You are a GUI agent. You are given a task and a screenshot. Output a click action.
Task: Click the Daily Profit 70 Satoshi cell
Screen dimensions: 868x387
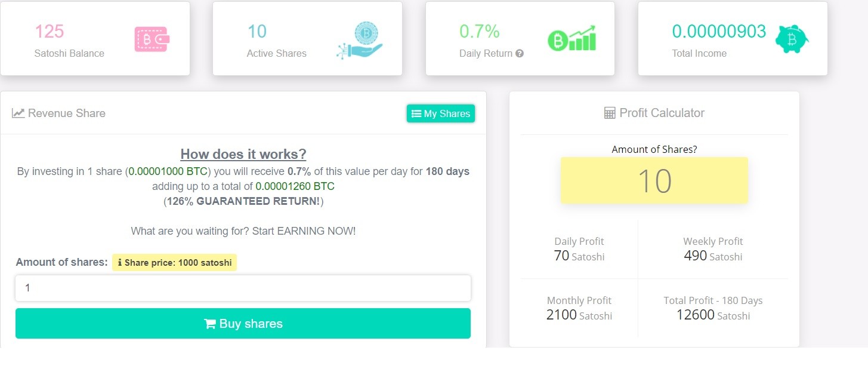click(579, 249)
